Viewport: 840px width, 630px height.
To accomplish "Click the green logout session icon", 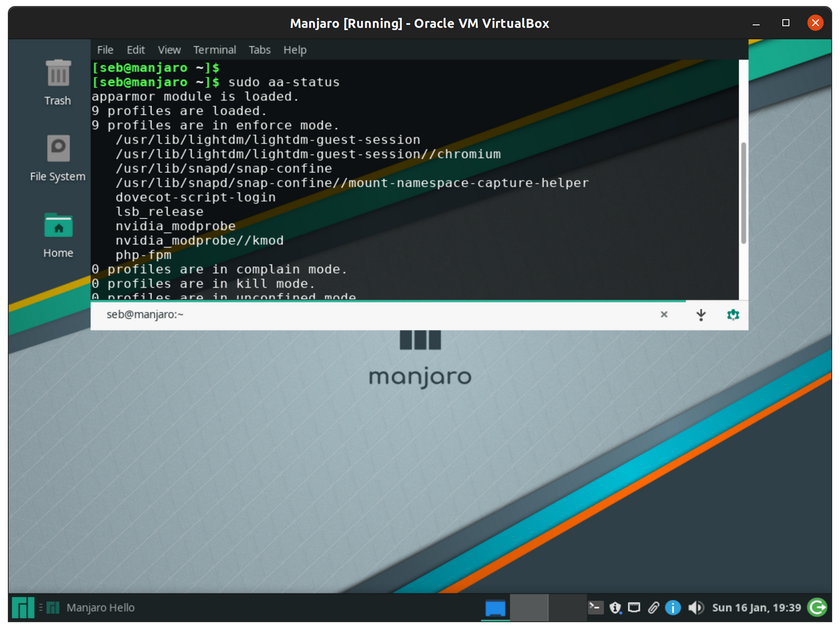I will click(x=818, y=608).
